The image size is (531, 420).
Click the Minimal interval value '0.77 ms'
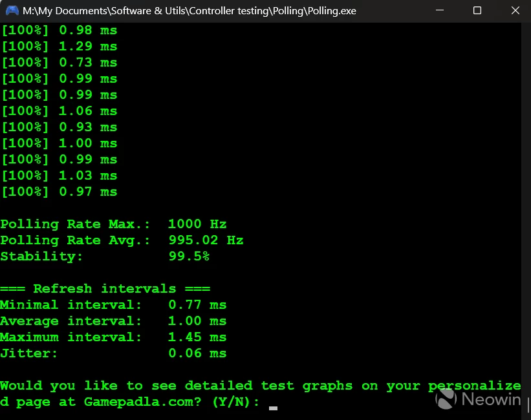pos(197,305)
